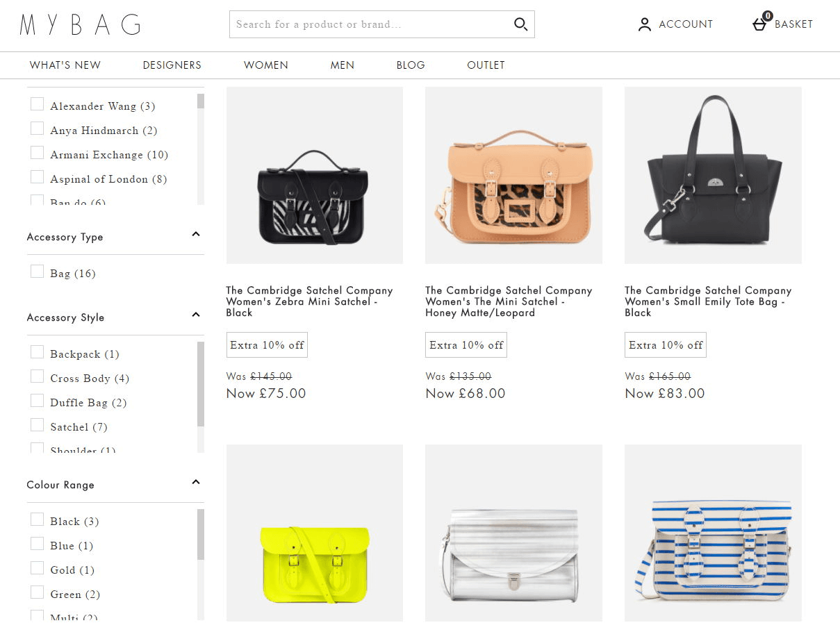Go to the BLOG menu item
The width and height of the screenshot is (840, 623).
(x=411, y=65)
